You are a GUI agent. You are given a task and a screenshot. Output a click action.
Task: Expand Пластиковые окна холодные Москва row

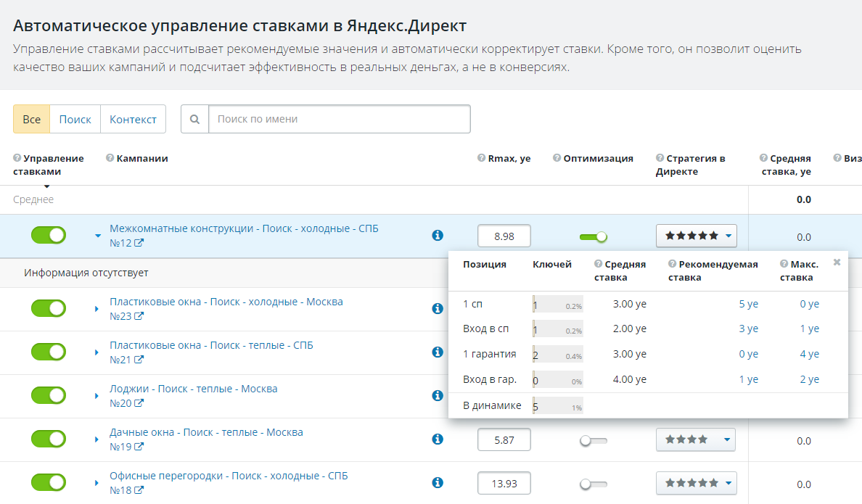(x=97, y=309)
